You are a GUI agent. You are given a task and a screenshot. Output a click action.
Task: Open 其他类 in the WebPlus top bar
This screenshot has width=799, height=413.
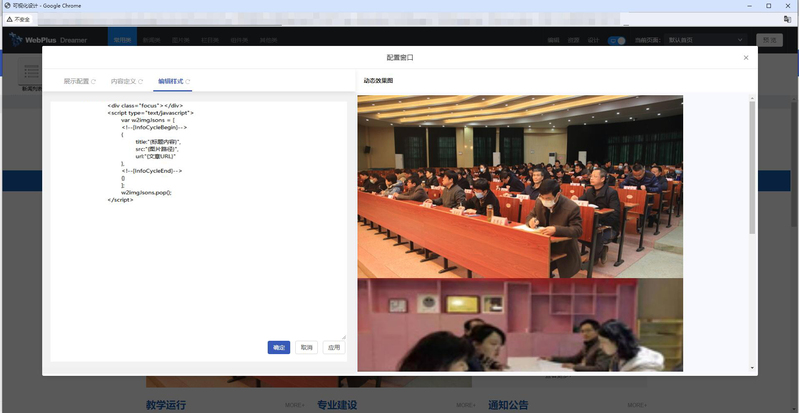click(x=268, y=40)
